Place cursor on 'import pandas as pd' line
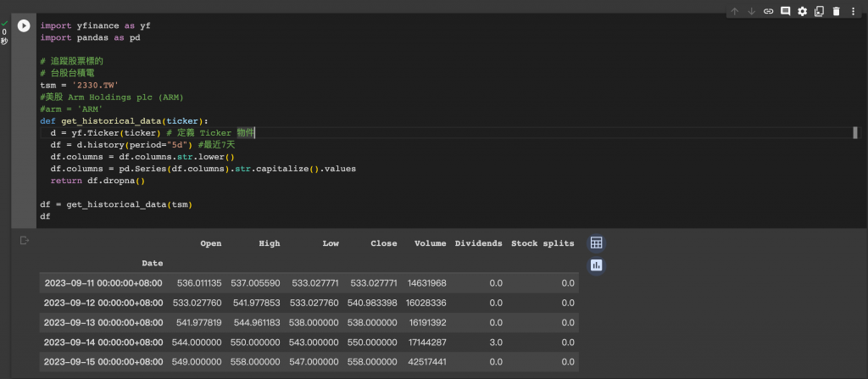Screen dimensions: 868x379 [x=90, y=37]
